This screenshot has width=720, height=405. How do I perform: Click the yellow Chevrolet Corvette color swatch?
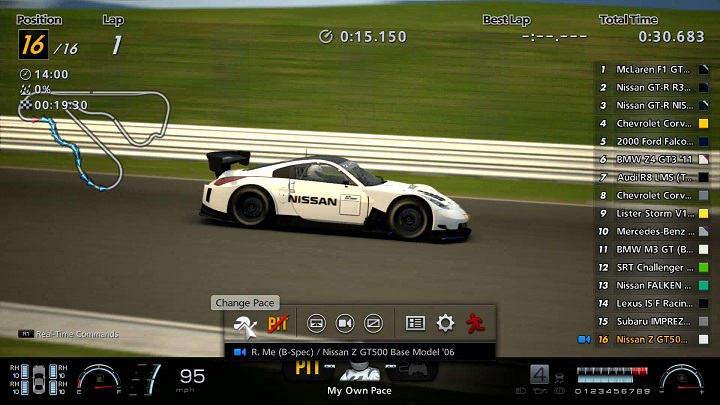(704, 123)
